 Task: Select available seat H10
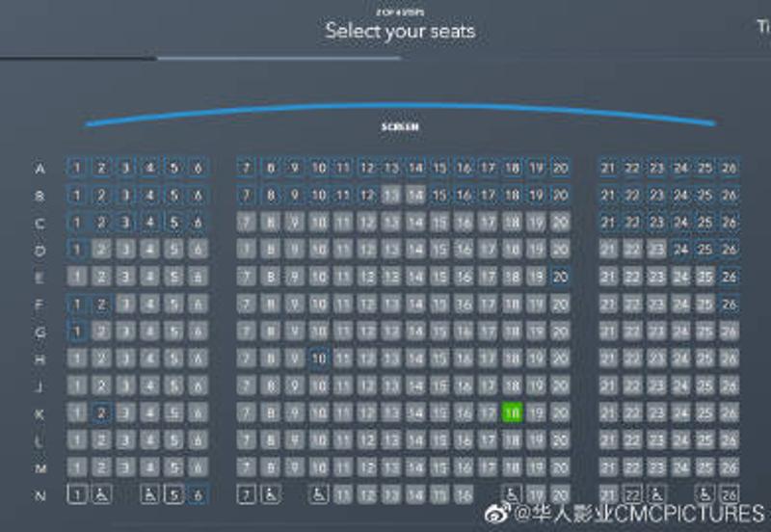[319, 358]
